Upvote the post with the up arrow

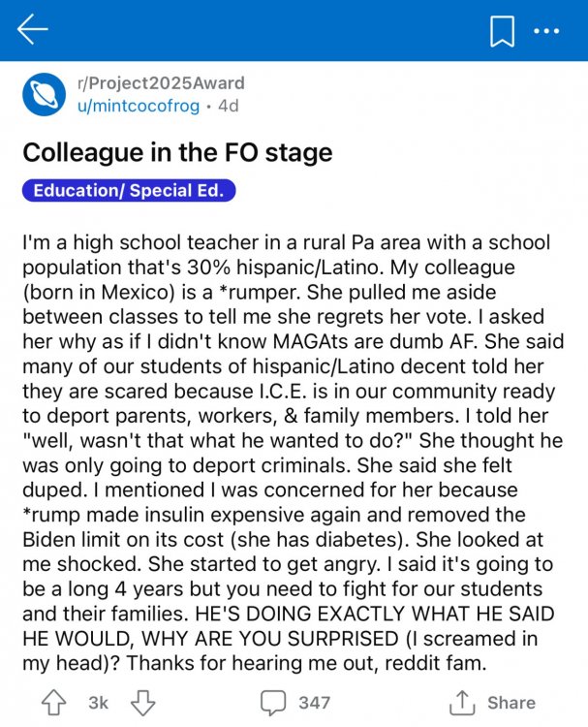point(55,702)
